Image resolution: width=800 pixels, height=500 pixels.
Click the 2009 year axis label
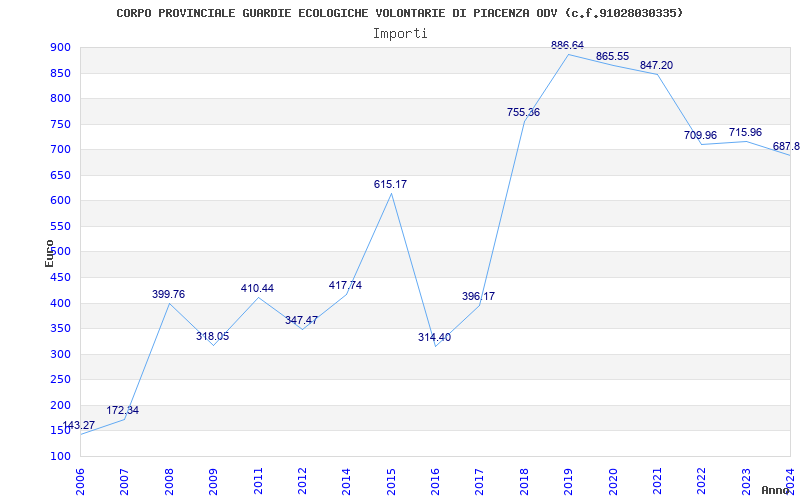coord(213,481)
